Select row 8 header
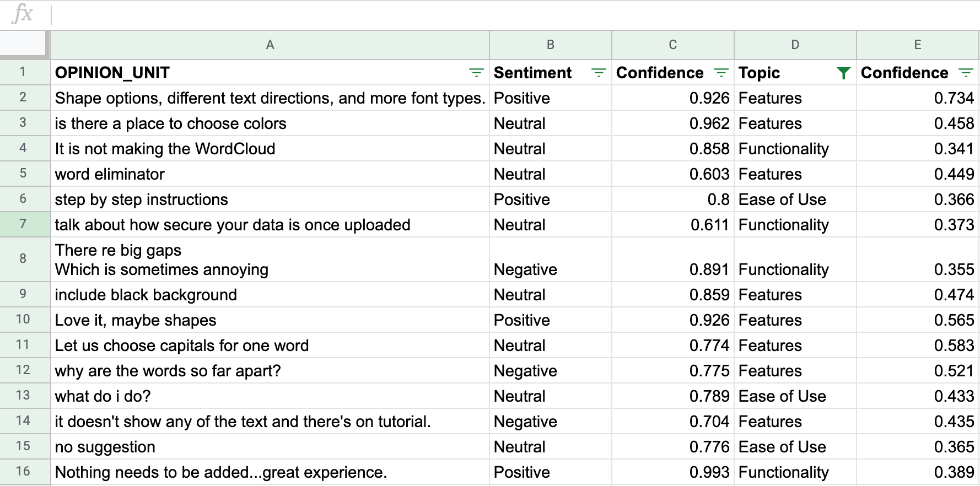Viewport: 980px width, 486px height. (x=23, y=258)
